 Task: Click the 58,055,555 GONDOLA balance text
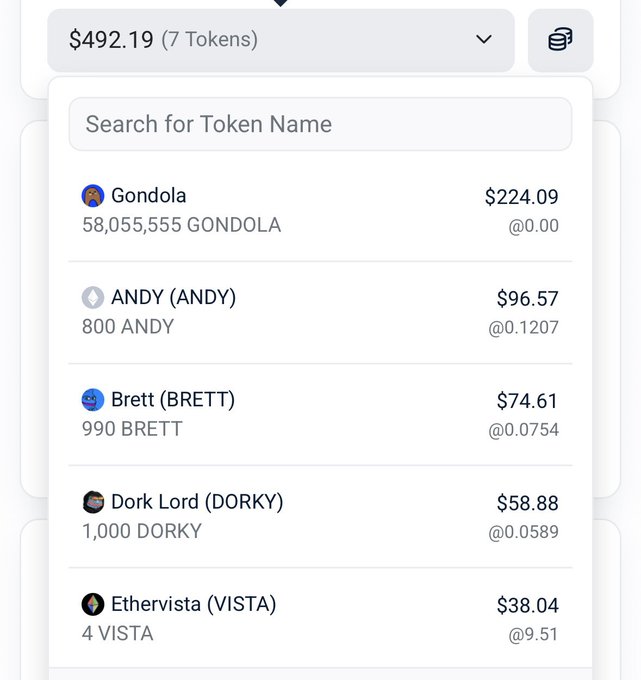pos(181,225)
